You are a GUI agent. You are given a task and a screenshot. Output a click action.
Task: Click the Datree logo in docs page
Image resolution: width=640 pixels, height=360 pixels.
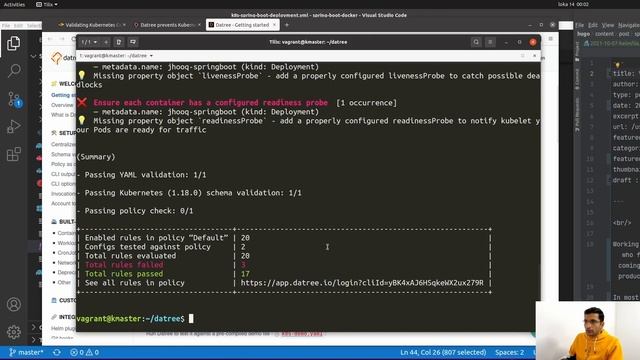[x=63, y=58]
